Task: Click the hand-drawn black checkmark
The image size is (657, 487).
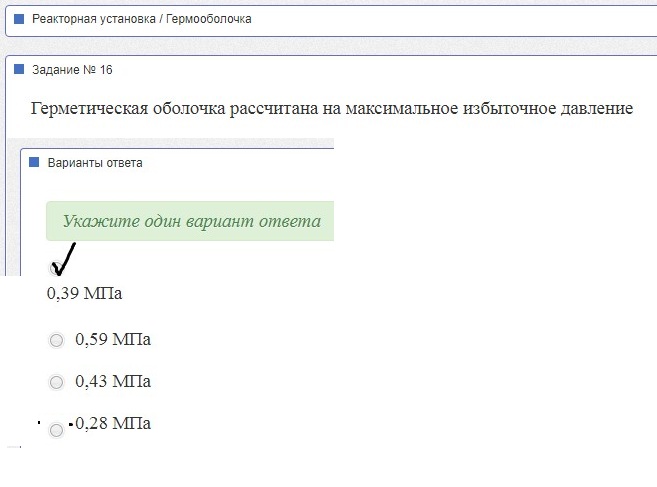Action: coord(63,259)
